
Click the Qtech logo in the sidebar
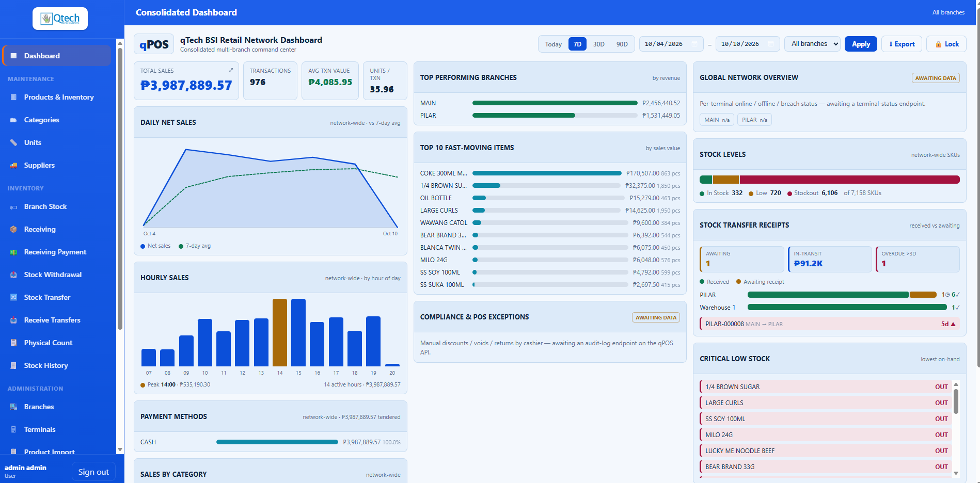click(60, 19)
